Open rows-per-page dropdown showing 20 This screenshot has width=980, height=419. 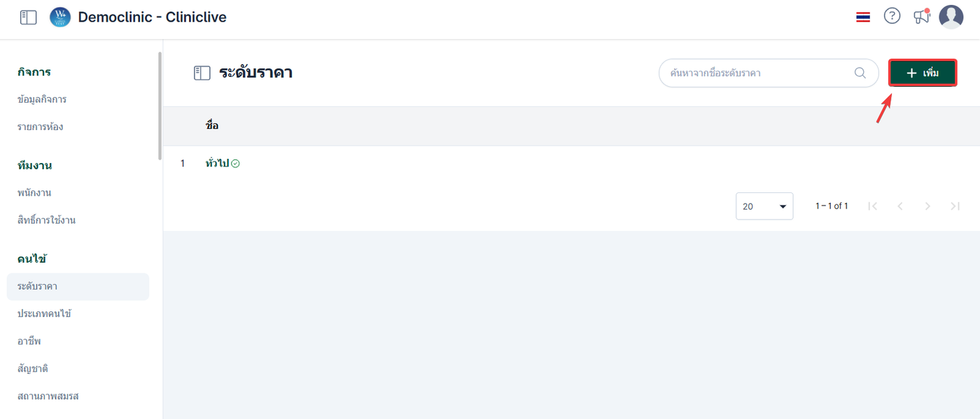pyautogui.click(x=764, y=206)
